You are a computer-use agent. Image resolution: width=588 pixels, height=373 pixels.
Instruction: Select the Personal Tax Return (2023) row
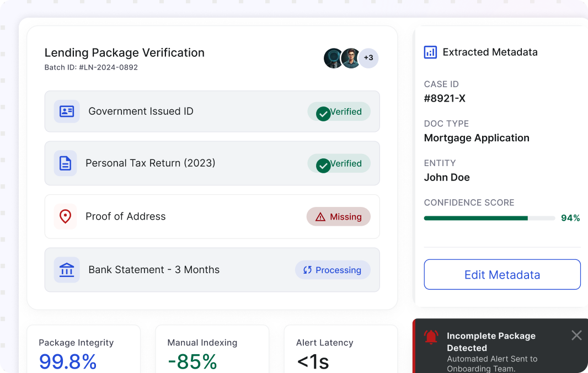click(212, 163)
